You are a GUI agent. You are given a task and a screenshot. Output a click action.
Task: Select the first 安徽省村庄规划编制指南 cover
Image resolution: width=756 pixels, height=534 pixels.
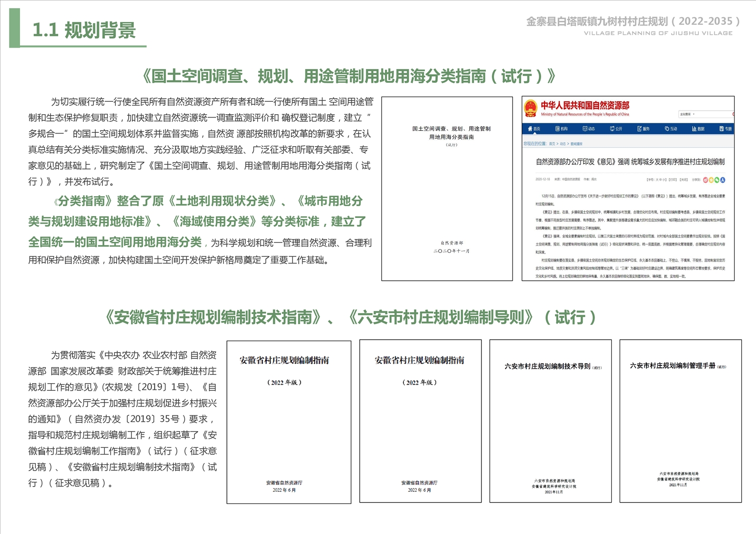point(289,422)
